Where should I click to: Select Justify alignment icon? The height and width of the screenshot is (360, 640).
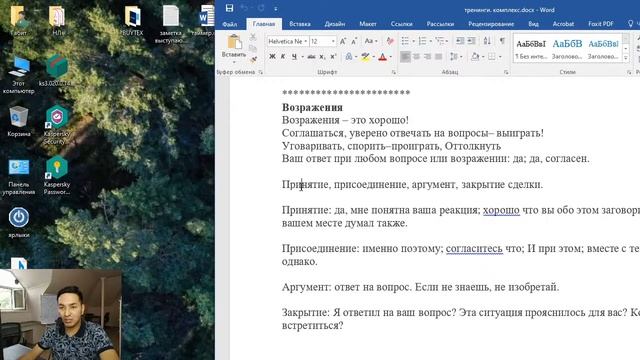click(438, 56)
